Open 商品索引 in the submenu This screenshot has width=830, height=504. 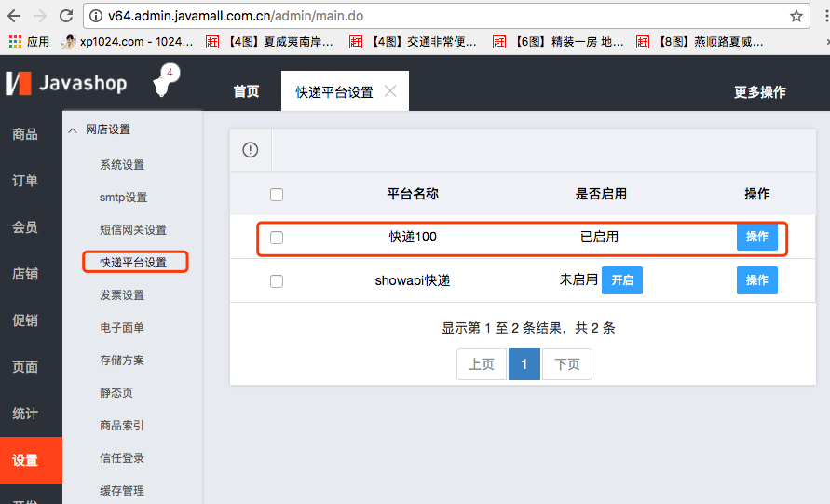pyautogui.click(x=122, y=425)
